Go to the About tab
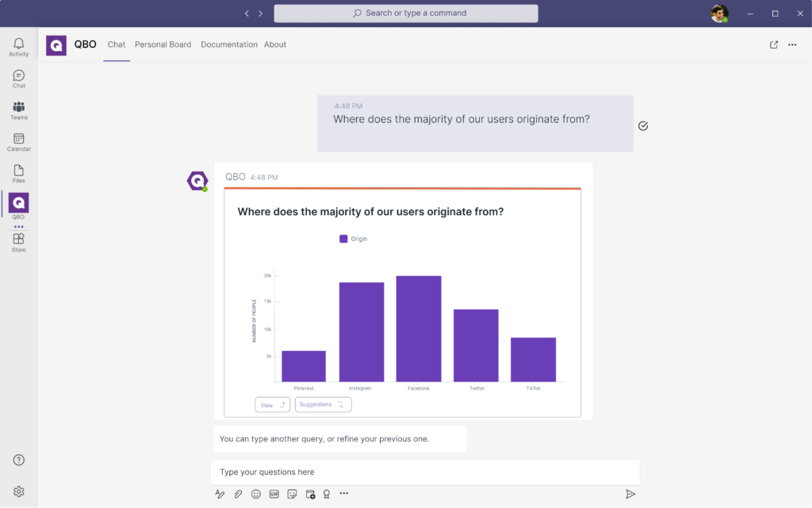Viewport: 812px width, 508px height. click(x=275, y=44)
